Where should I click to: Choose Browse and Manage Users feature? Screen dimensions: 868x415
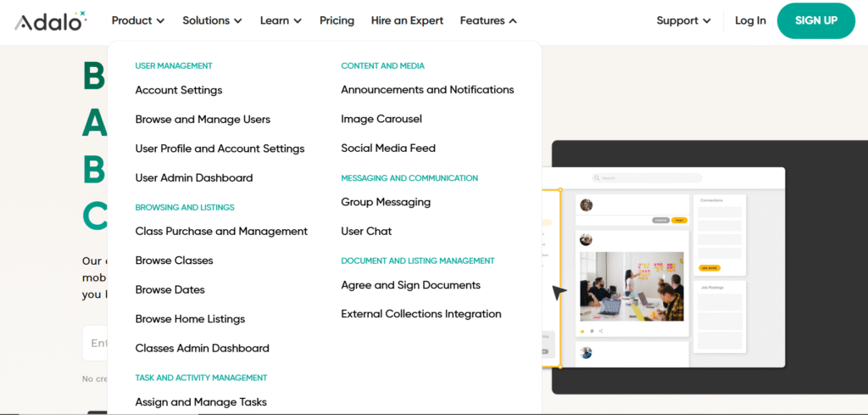click(x=203, y=120)
